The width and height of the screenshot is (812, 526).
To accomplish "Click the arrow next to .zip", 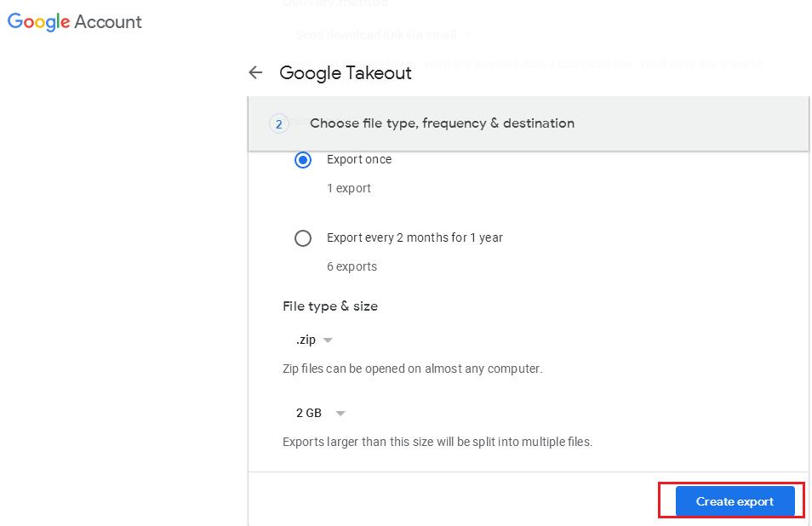I will click(328, 340).
